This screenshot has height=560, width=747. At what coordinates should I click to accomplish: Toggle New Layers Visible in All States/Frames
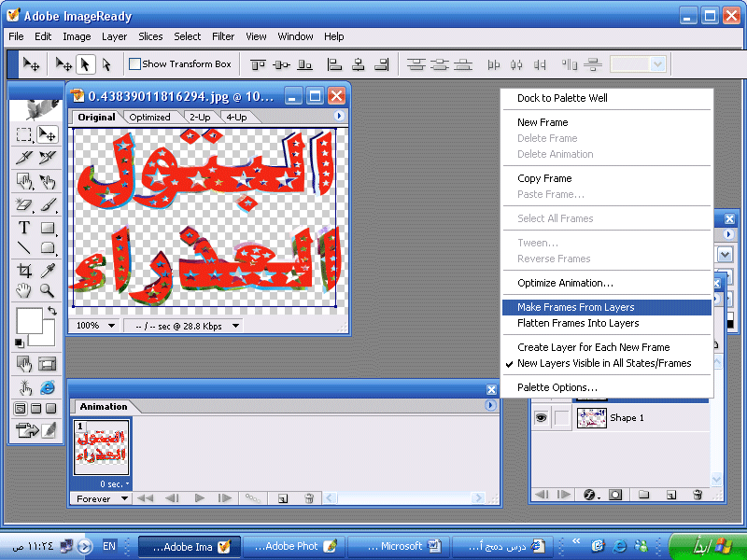point(604,363)
